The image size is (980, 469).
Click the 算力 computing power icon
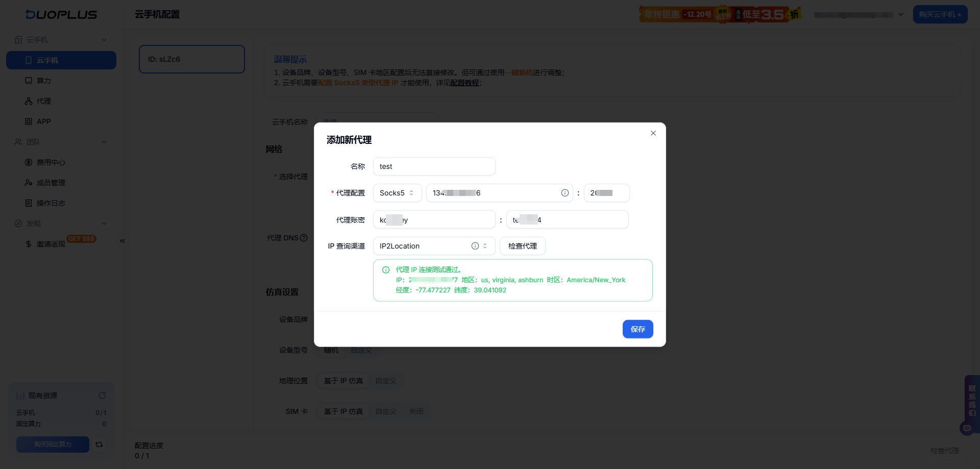tap(29, 81)
